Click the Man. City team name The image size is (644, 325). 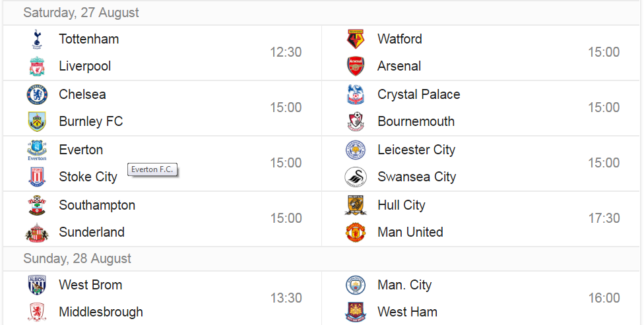pyautogui.click(x=404, y=285)
